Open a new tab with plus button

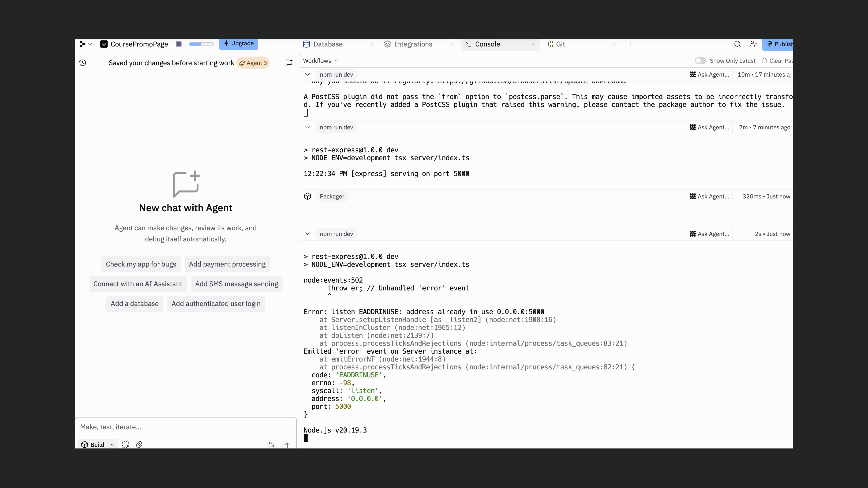(630, 44)
